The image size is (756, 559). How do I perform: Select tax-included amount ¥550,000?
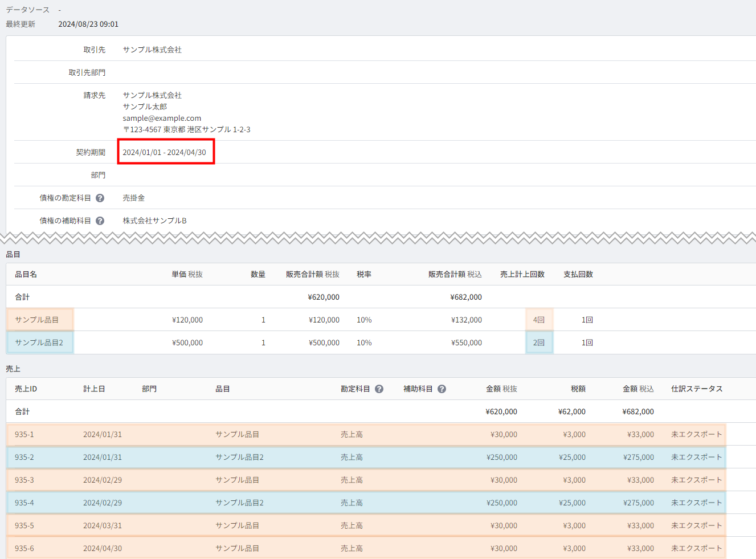pyautogui.click(x=467, y=342)
